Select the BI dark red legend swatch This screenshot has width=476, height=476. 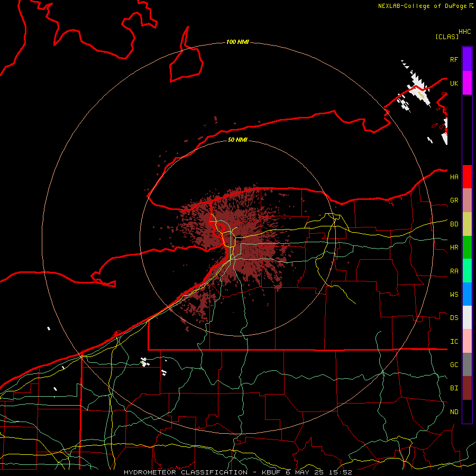coord(467,388)
